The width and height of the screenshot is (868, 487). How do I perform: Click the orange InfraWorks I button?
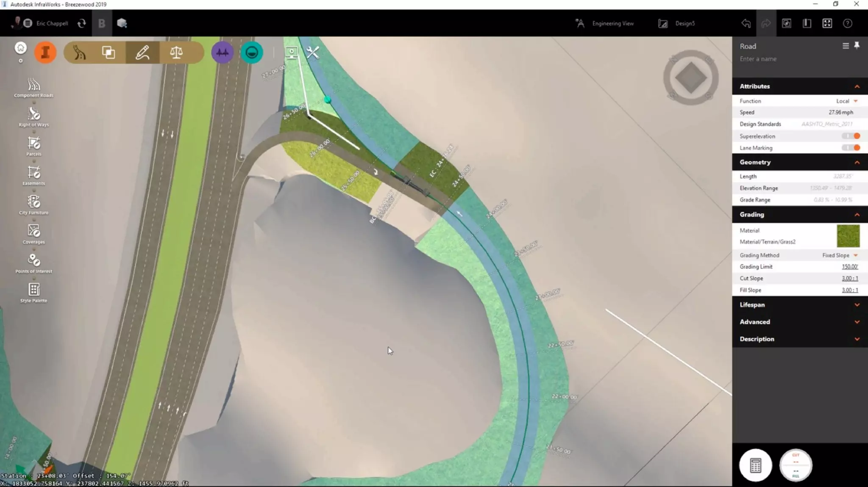(x=45, y=53)
